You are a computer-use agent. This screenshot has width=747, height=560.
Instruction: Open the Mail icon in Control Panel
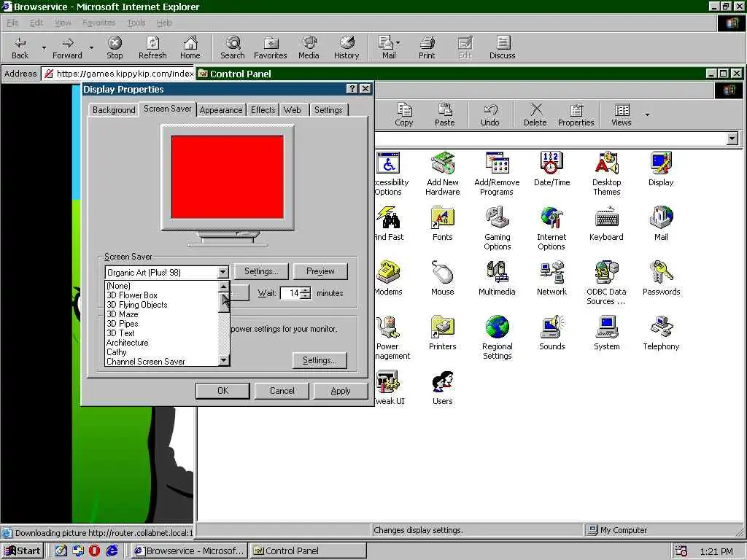point(661,224)
